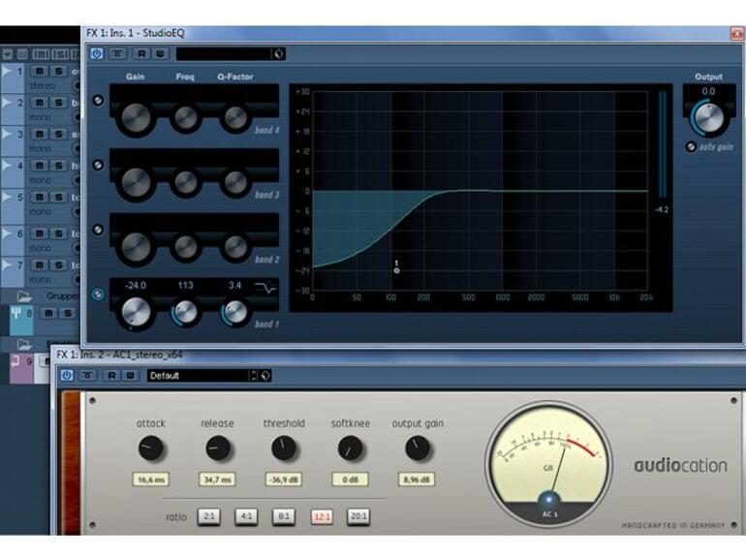Open StudioEQ preset name field

pos(224,53)
